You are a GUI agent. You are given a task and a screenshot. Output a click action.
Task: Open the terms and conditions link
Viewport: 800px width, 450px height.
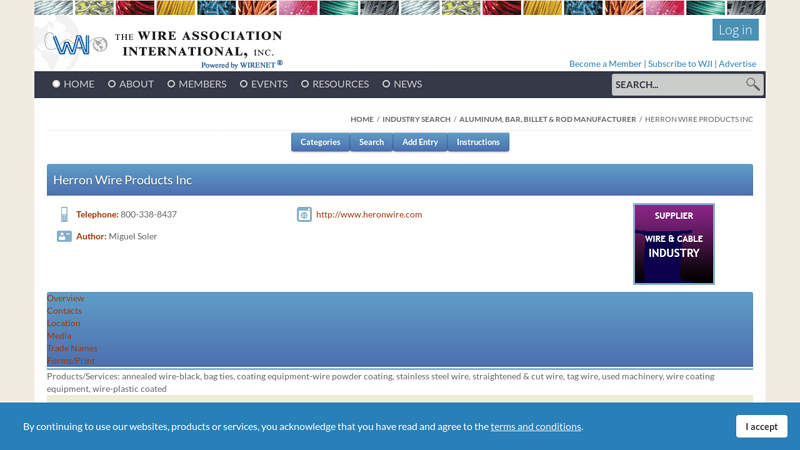tap(536, 427)
